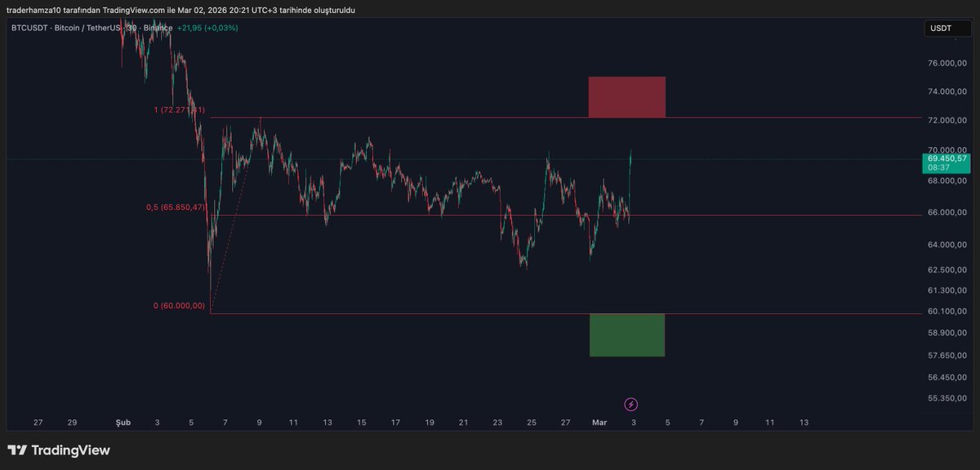Click the 25 date on time axis
Viewport: 980px width, 470px height.
[532, 423]
